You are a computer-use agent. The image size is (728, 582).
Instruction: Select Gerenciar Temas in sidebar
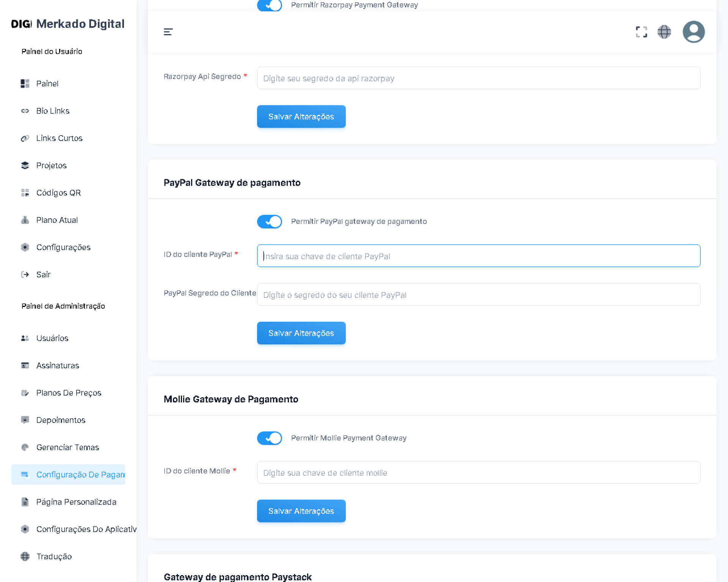67,447
